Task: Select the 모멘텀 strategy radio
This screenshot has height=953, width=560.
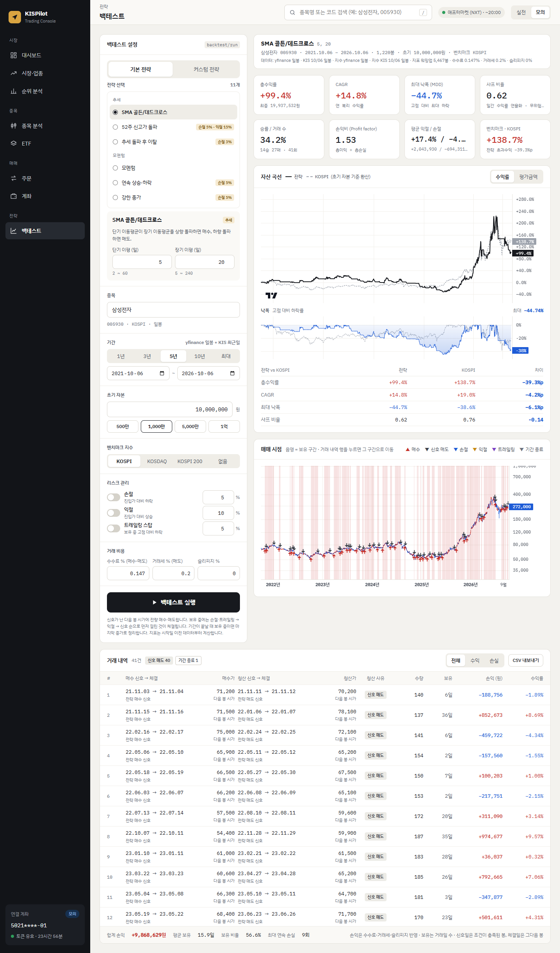Action: 115,168
